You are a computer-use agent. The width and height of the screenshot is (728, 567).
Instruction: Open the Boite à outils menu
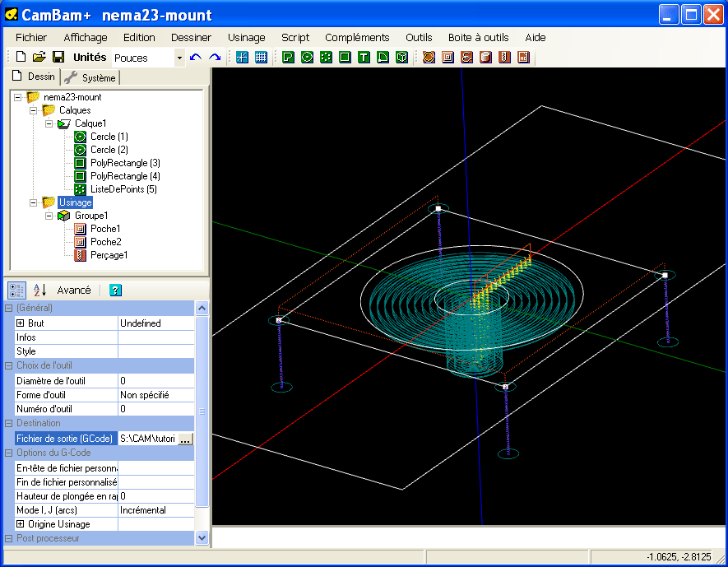(x=478, y=38)
